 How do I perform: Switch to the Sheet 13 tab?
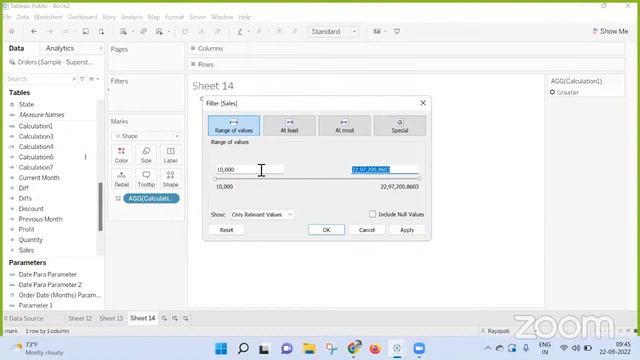tap(111, 318)
